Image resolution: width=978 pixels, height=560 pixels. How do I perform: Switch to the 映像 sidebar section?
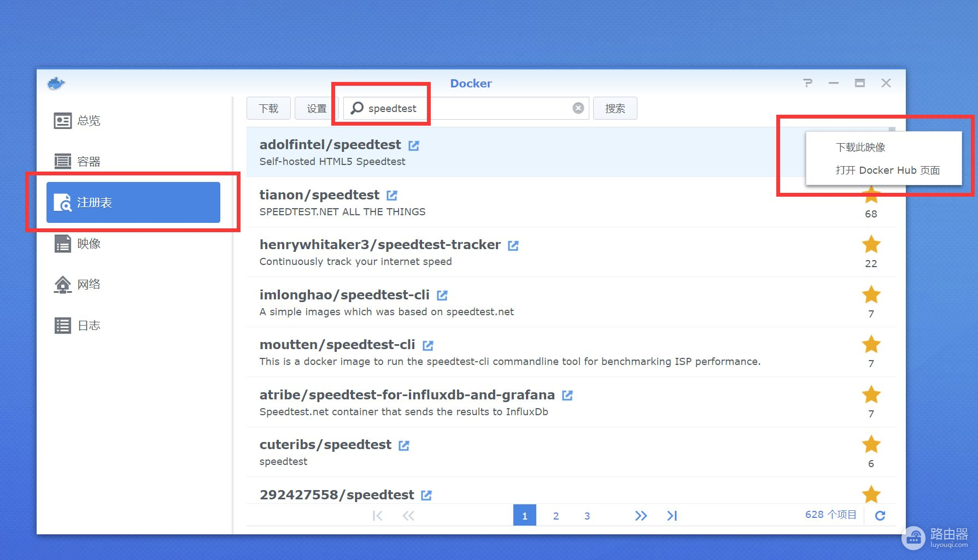(89, 244)
